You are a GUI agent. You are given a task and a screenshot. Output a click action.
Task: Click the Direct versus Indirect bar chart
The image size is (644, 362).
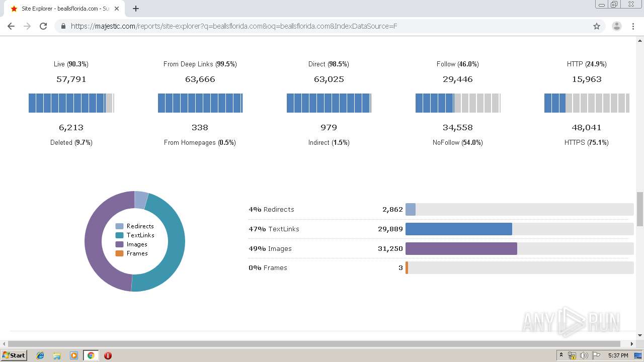point(329,103)
